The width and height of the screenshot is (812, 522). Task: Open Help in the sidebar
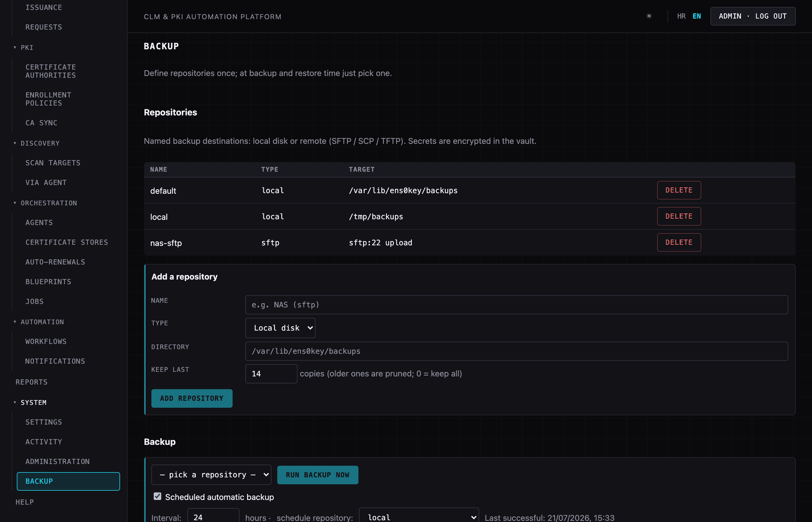pyautogui.click(x=24, y=502)
